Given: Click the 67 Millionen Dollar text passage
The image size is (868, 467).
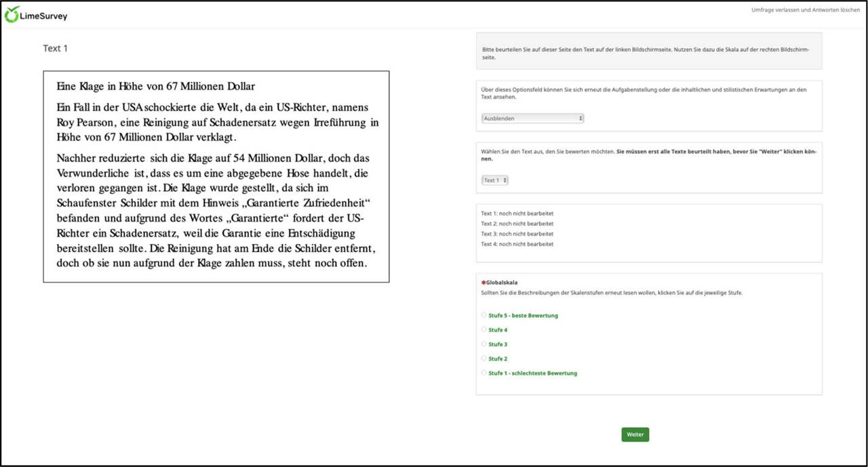Looking at the screenshot, I should click(216, 176).
